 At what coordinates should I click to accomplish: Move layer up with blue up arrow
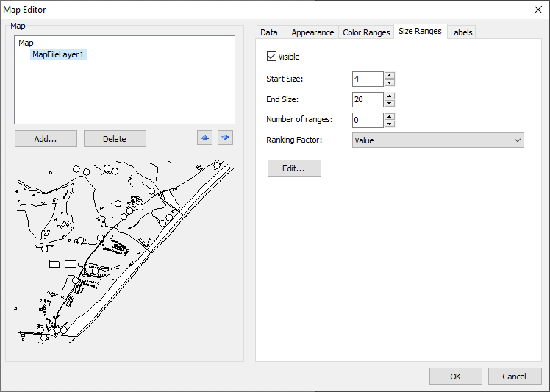pyautogui.click(x=204, y=138)
